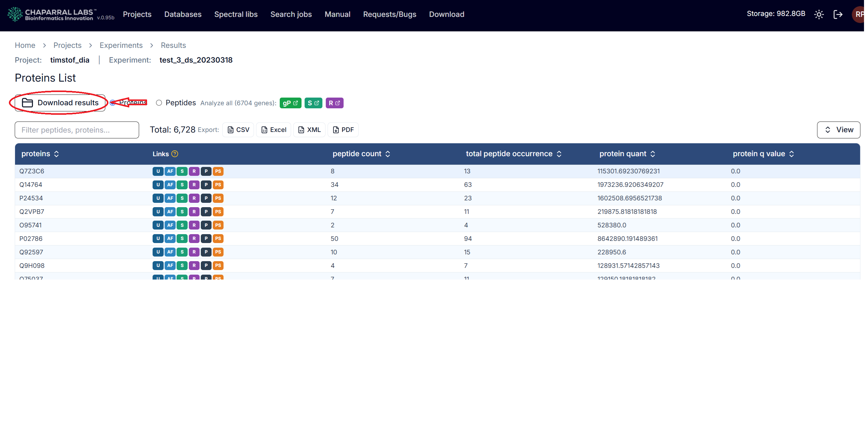This screenshot has width=868, height=425.
Task: Open the View column selector
Action: coord(838,130)
